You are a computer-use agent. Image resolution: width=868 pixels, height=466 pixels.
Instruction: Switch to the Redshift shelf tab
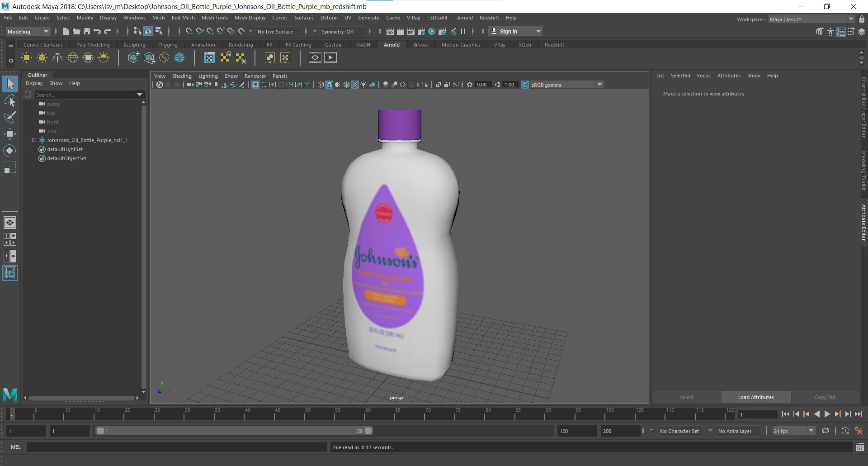click(554, 45)
